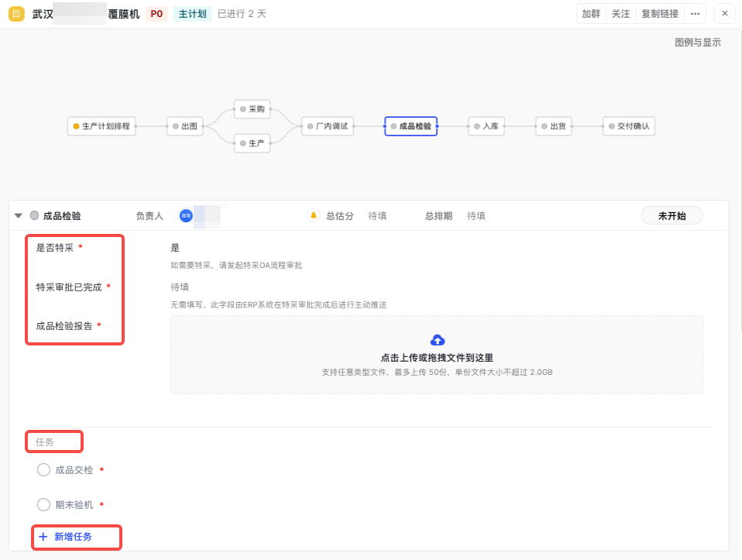
Task: Select the 厂内调试 node in flowchart
Action: point(328,126)
